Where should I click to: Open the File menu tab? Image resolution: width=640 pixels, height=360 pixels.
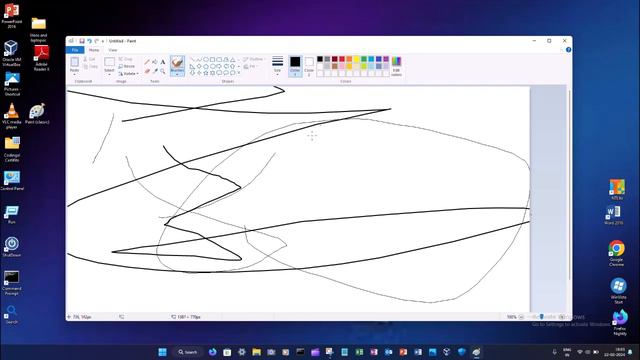(x=75, y=50)
